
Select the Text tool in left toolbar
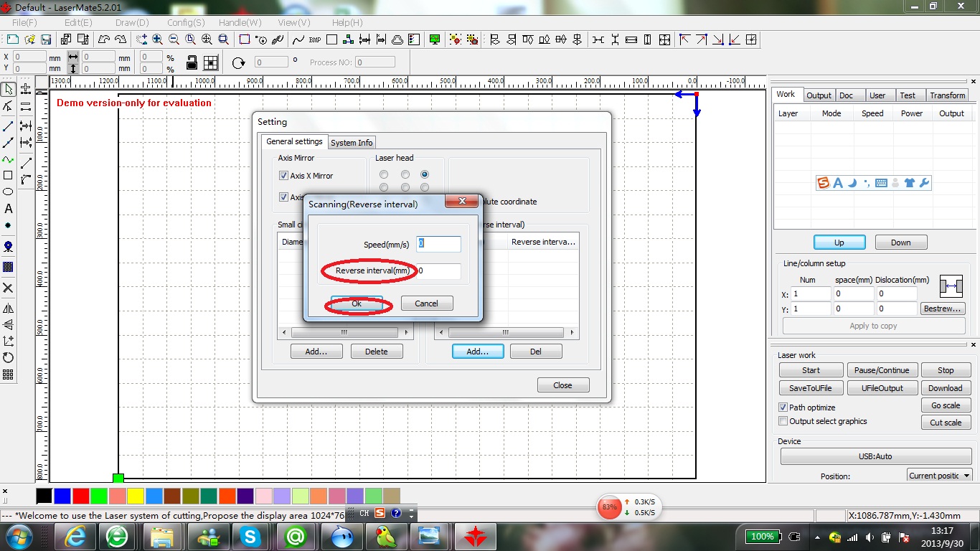click(9, 209)
